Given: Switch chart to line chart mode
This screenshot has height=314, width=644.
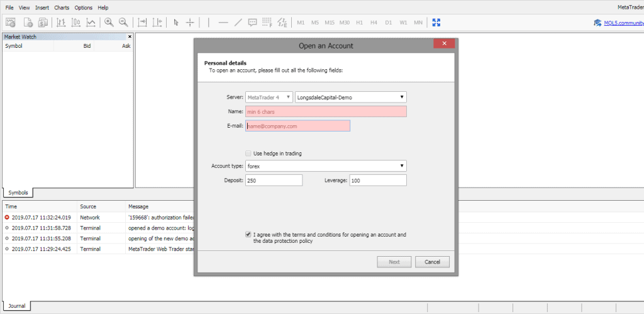Looking at the screenshot, I should pyautogui.click(x=91, y=23).
